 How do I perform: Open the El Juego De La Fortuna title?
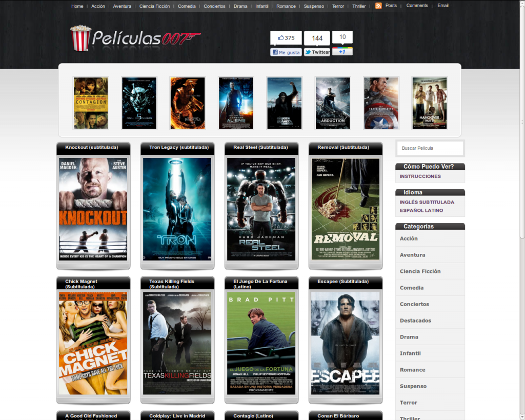pos(260,284)
